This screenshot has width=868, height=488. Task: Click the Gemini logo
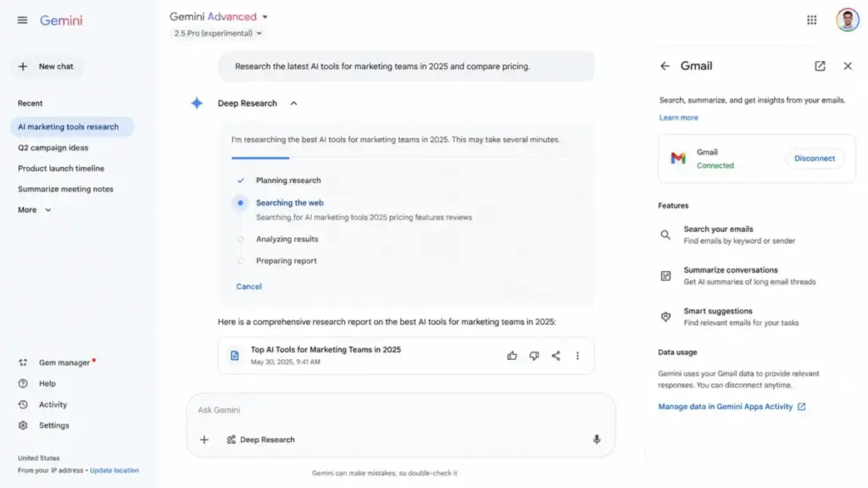(x=61, y=20)
